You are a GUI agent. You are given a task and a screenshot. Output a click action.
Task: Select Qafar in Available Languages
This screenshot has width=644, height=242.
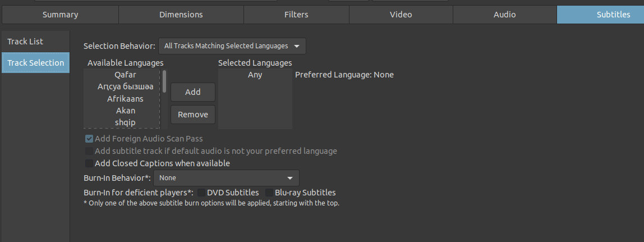point(125,75)
